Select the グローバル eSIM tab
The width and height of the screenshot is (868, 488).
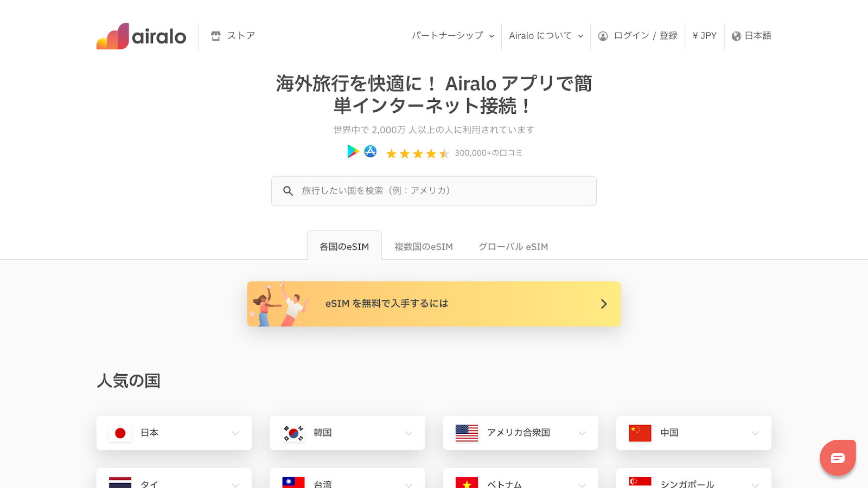(x=513, y=246)
